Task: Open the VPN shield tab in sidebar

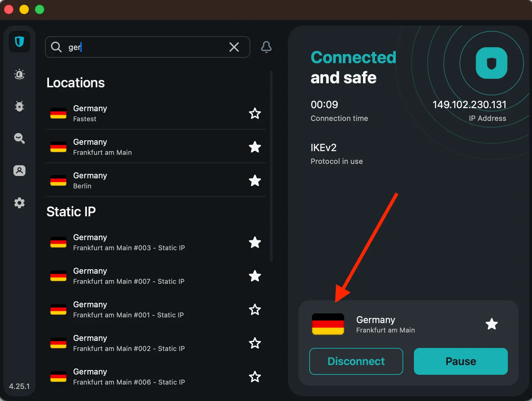Action: point(19,42)
